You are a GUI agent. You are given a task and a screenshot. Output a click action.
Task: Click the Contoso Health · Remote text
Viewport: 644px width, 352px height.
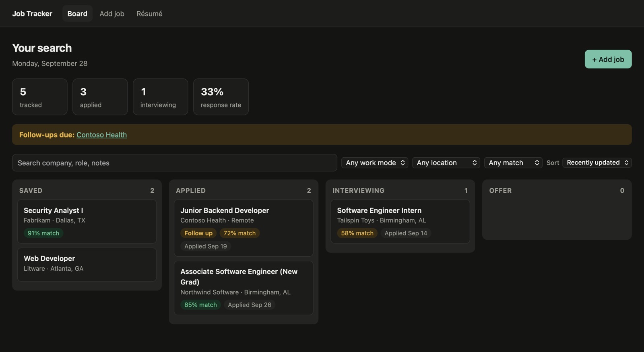217,220
